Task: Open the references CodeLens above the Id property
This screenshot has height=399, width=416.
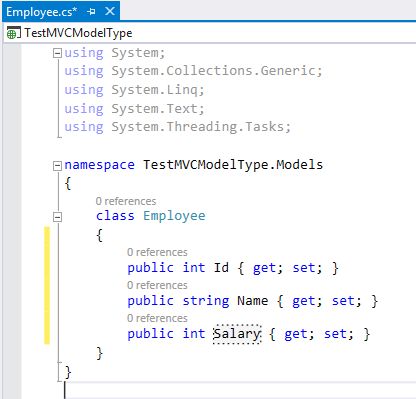Action: coord(157,252)
